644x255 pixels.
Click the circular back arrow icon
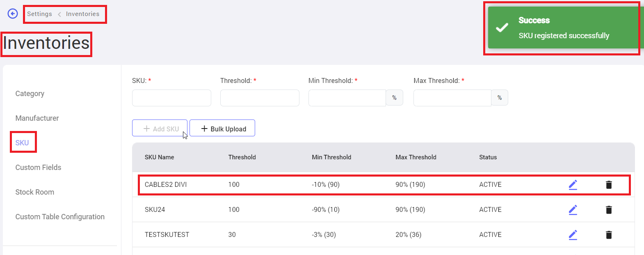pyautogui.click(x=13, y=14)
